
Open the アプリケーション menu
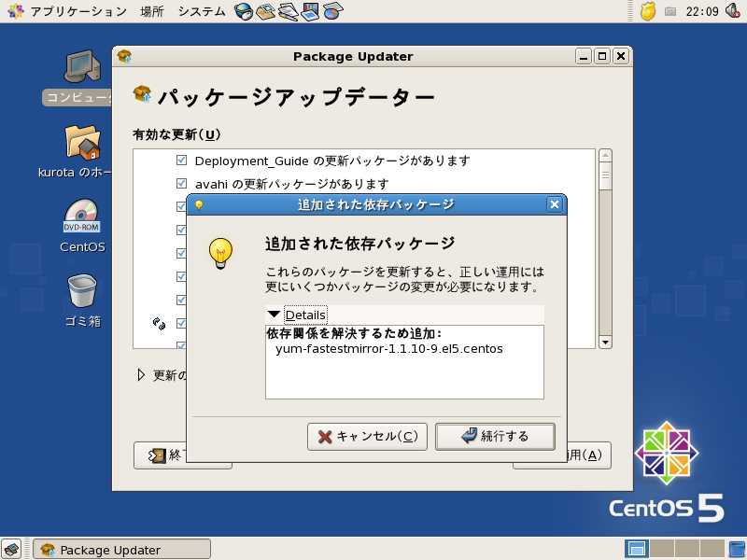click(78, 11)
